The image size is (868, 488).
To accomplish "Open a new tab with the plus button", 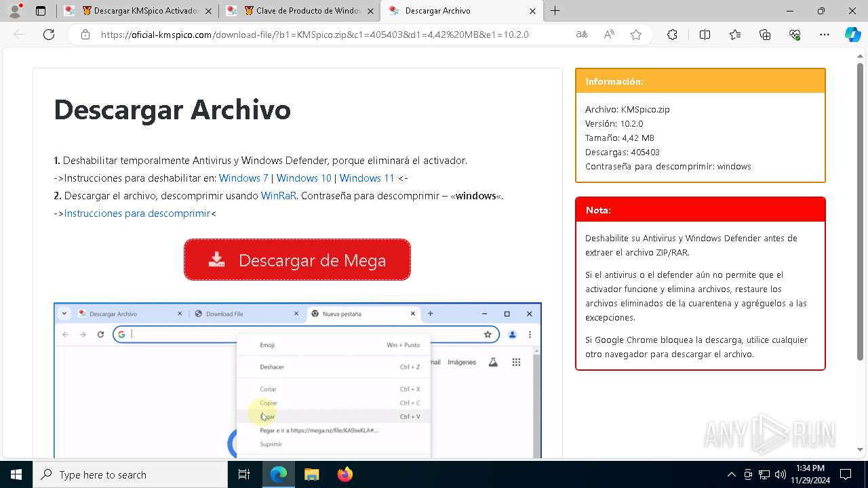I will point(555,11).
